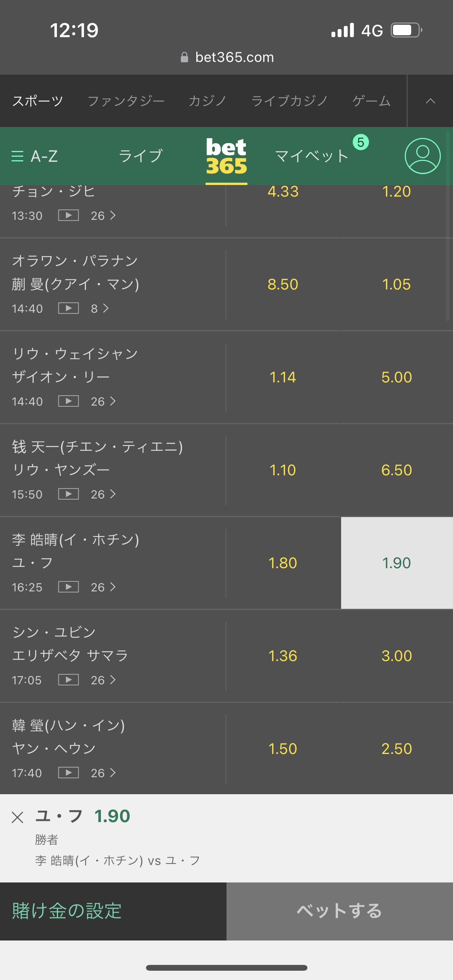Go to the bet365 home logo

click(226, 156)
